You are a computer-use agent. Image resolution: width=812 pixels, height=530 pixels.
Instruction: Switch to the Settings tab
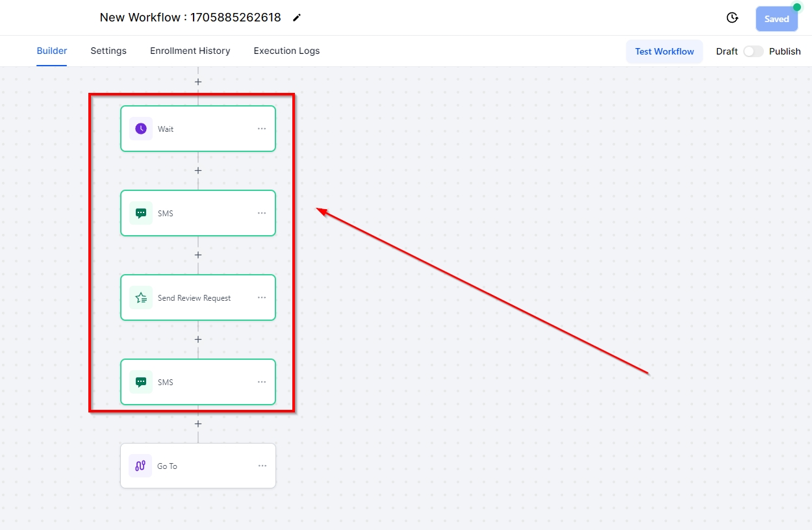[108, 51]
